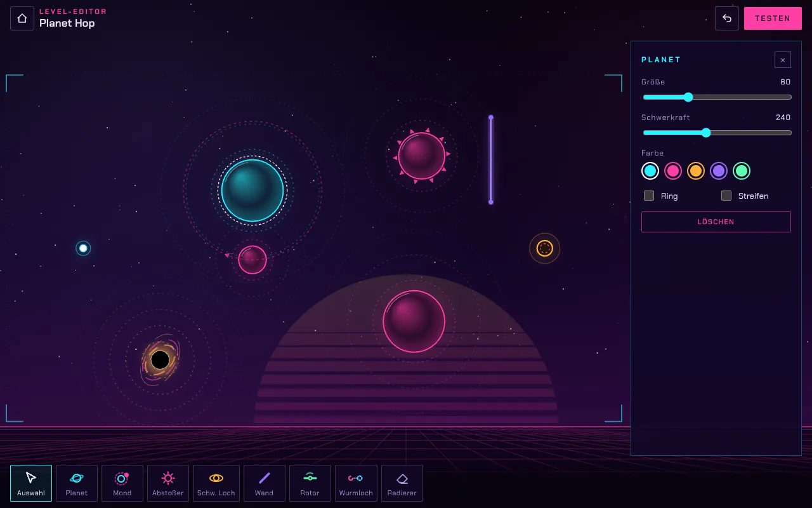Select the Auswahl pointer tool
The image size is (812, 508).
pyautogui.click(x=31, y=483)
